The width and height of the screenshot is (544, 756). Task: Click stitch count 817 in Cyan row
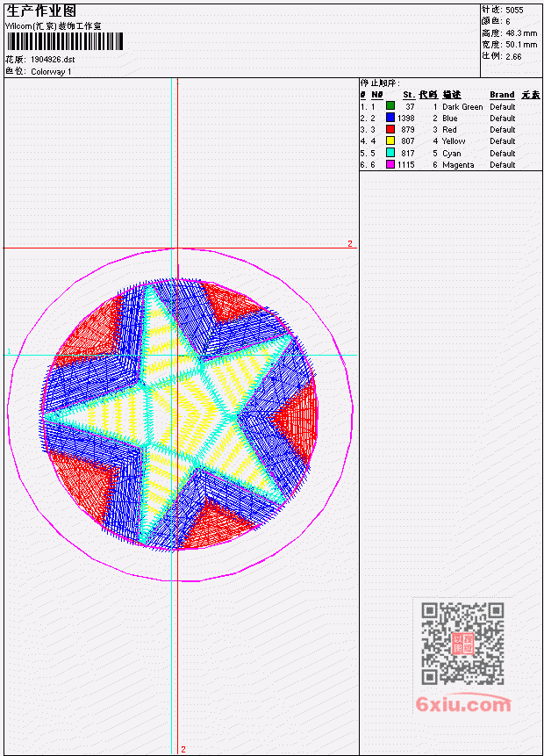(x=408, y=154)
